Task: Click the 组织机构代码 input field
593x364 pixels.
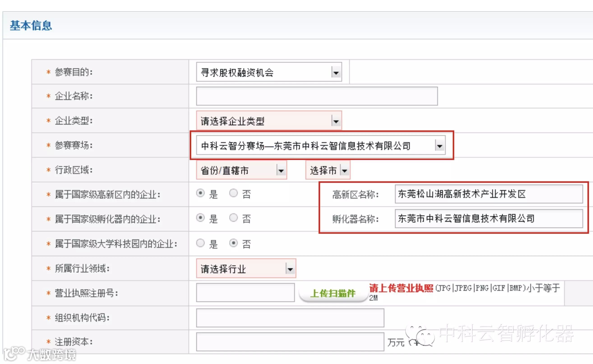Action: click(290, 318)
